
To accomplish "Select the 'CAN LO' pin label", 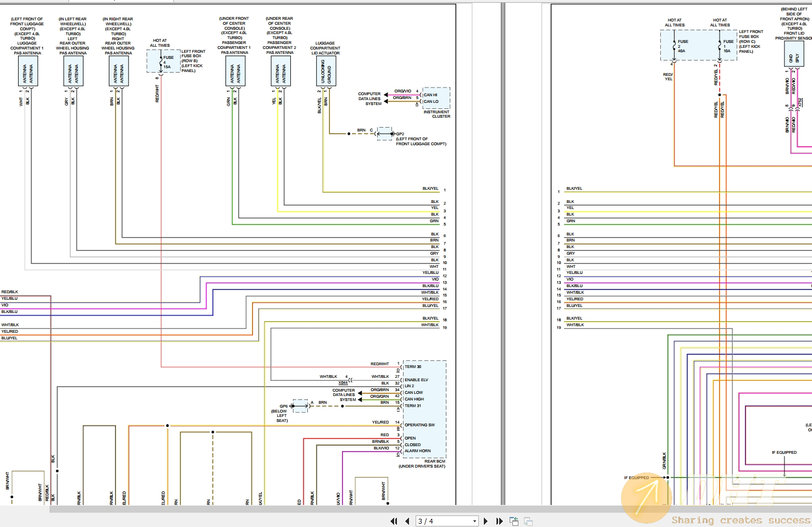I will (x=431, y=101).
